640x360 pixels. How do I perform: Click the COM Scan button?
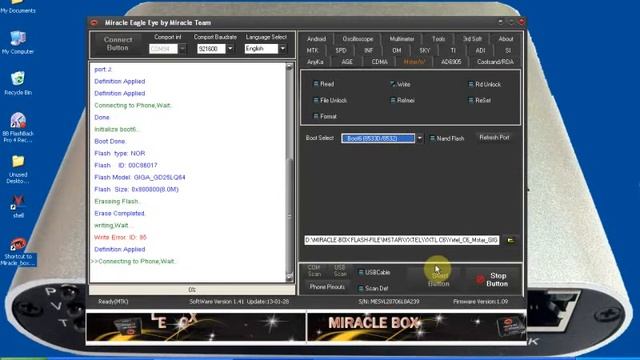pyautogui.click(x=314, y=271)
